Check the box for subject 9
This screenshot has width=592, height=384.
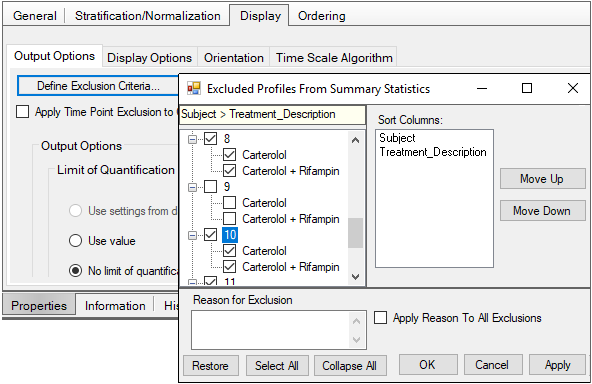[211, 187]
